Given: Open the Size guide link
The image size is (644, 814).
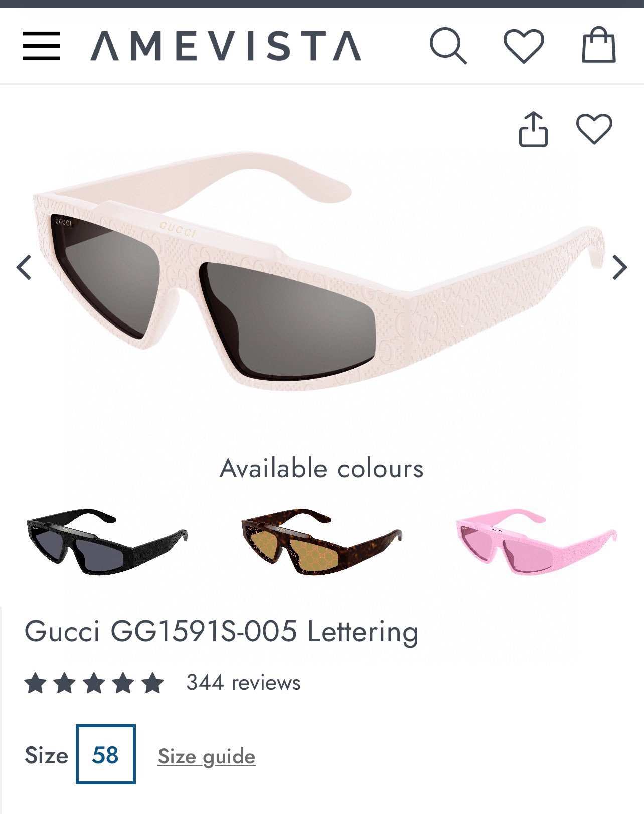Looking at the screenshot, I should pos(207,756).
